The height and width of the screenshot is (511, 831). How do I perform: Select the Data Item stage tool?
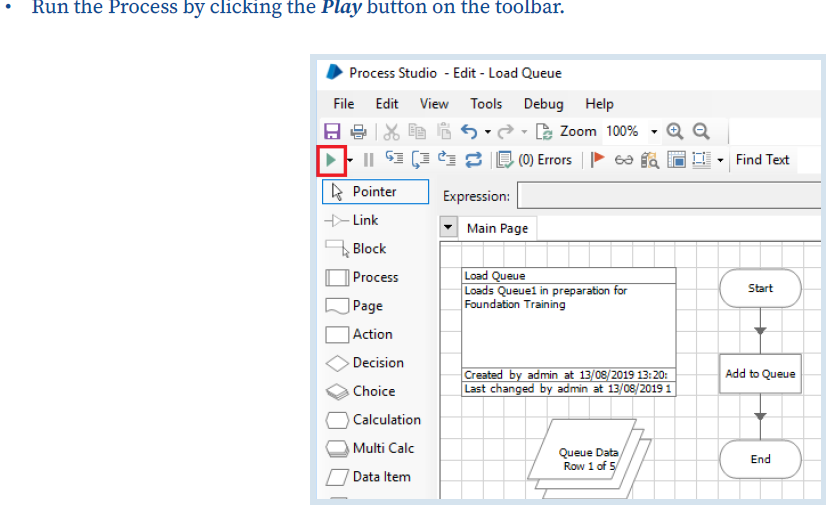point(368,477)
